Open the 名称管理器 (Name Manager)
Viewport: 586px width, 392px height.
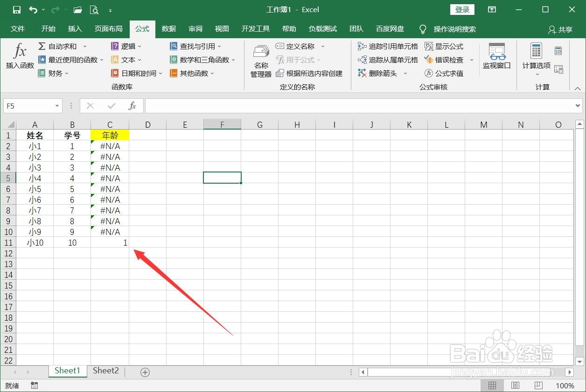point(260,61)
